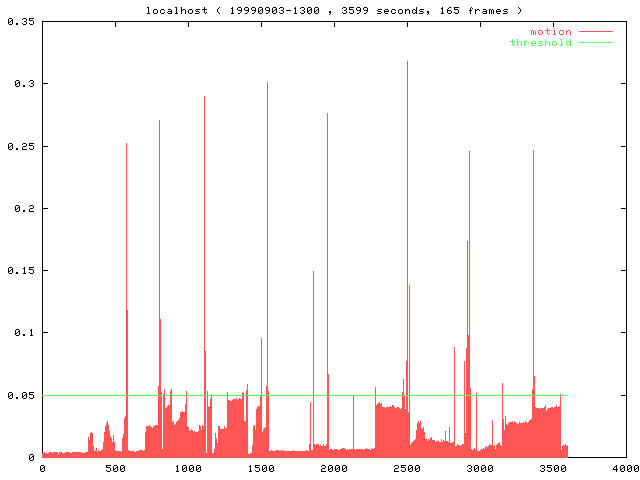
Task: Click the motion spike peak just past 1000
Action: click(x=204, y=98)
